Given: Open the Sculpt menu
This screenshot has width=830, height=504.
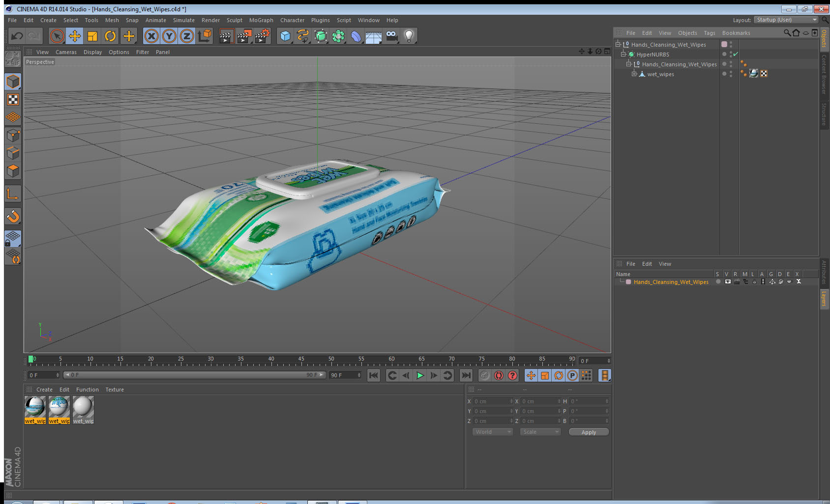Looking at the screenshot, I should pos(234,20).
